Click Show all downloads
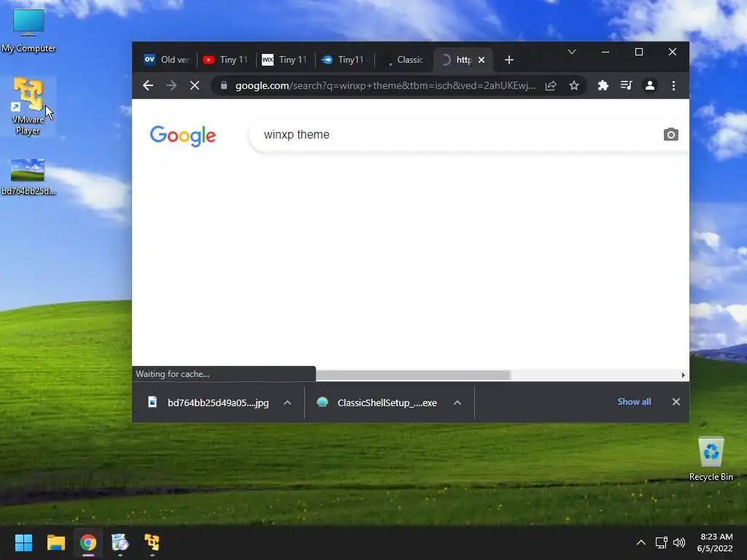This screenshot has width=747, height=560. point(634,402)
